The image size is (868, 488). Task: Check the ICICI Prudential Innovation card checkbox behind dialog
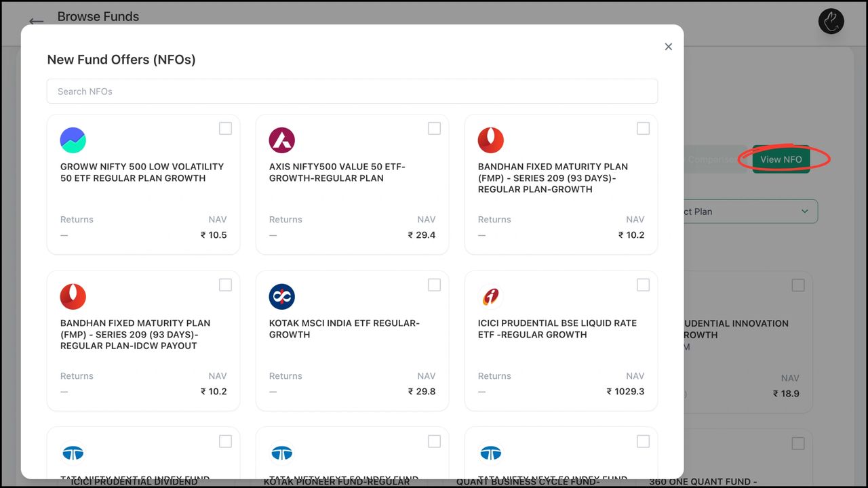(x=798, y=285)
